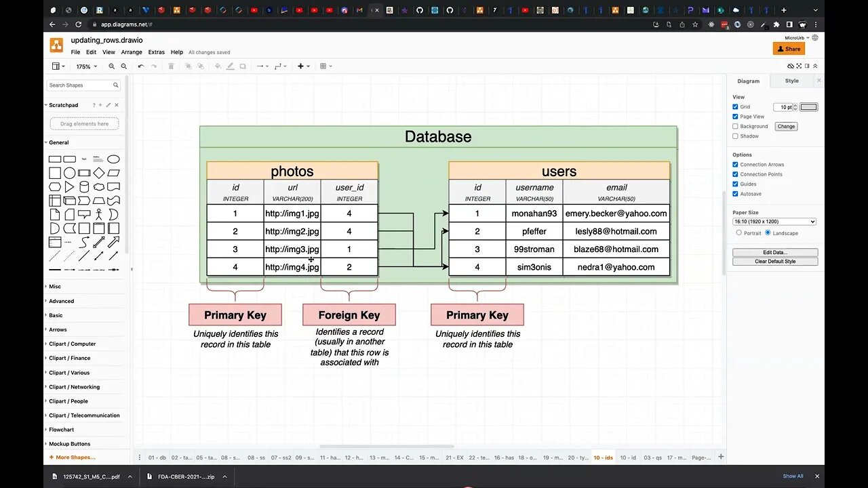Open the pages list dots menu
The height and width of the screenshot is (488, 868).
pyautogui.click(x=139, y=457)
